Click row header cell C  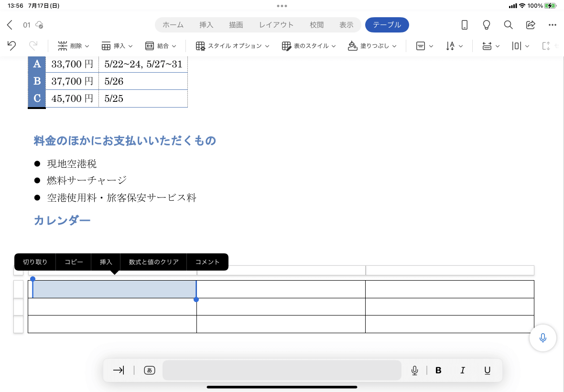click(37, 98)
